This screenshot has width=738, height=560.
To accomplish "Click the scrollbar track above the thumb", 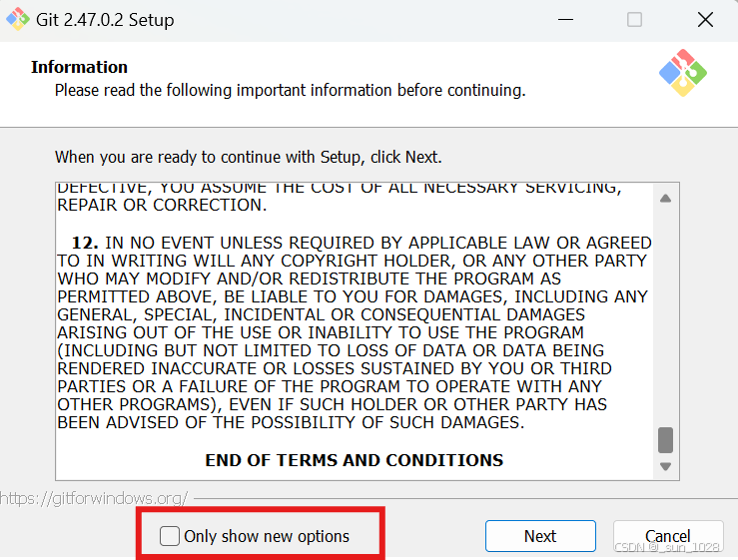I will pyautogui.click(x=666, y=319).
